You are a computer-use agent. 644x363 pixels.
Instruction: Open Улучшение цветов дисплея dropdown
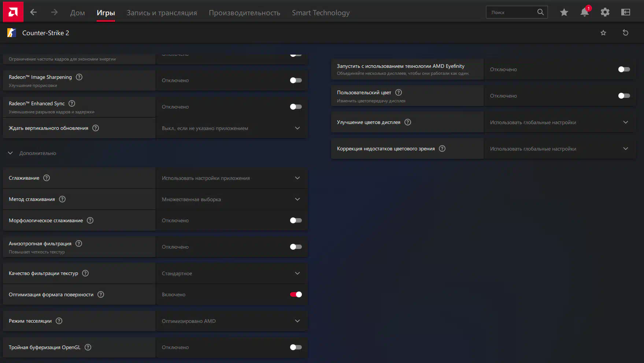[559, 122]
